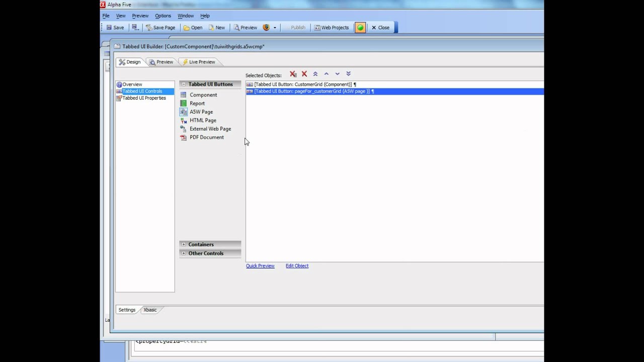Open the Window menu
Viewport: 644px width, 362px height.
(x=186, y=16)
